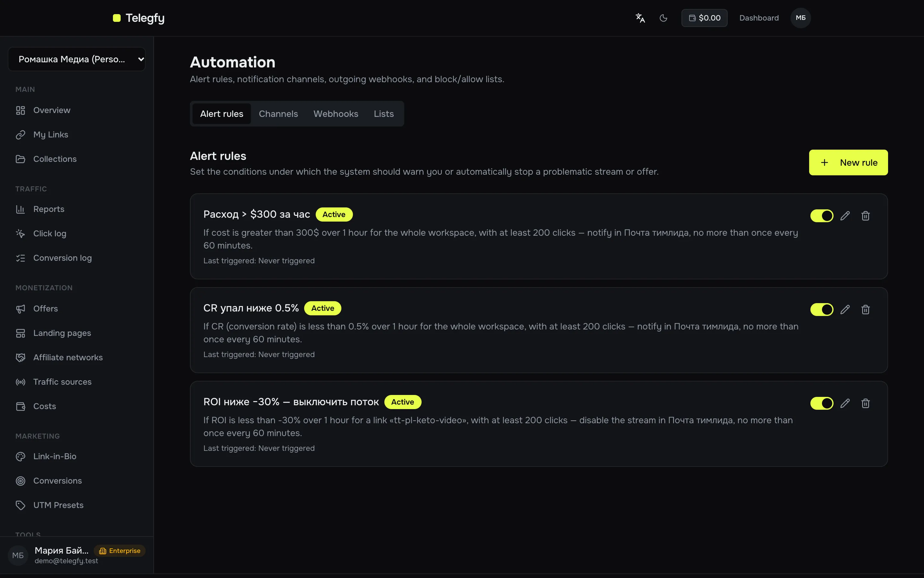Click the language translate icon

[640, 18]
